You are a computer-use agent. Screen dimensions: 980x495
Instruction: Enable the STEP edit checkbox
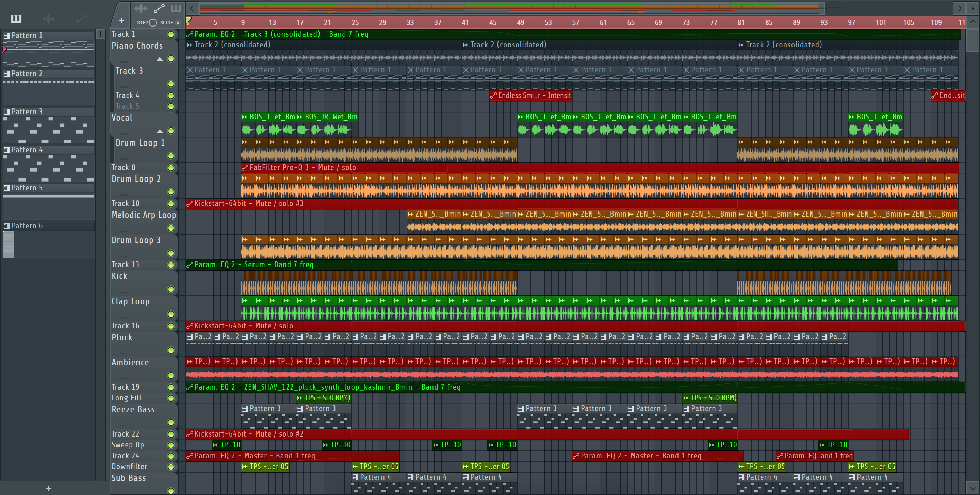(x=153, y=23)
